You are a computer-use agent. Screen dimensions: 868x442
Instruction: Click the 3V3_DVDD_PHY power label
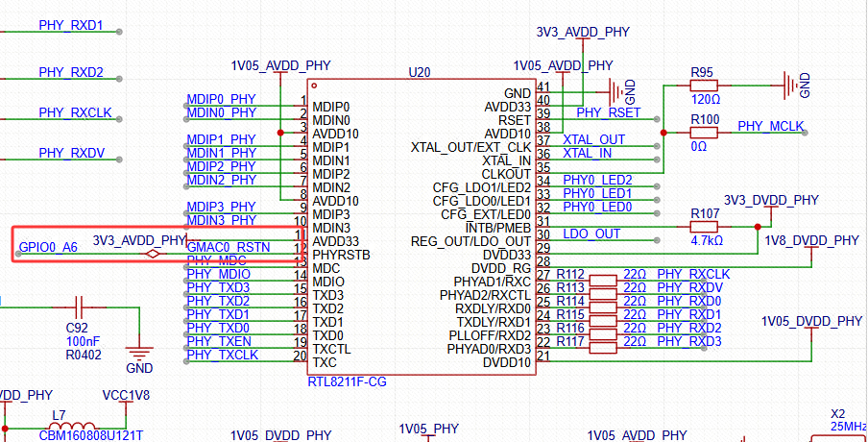coord(771,200)
